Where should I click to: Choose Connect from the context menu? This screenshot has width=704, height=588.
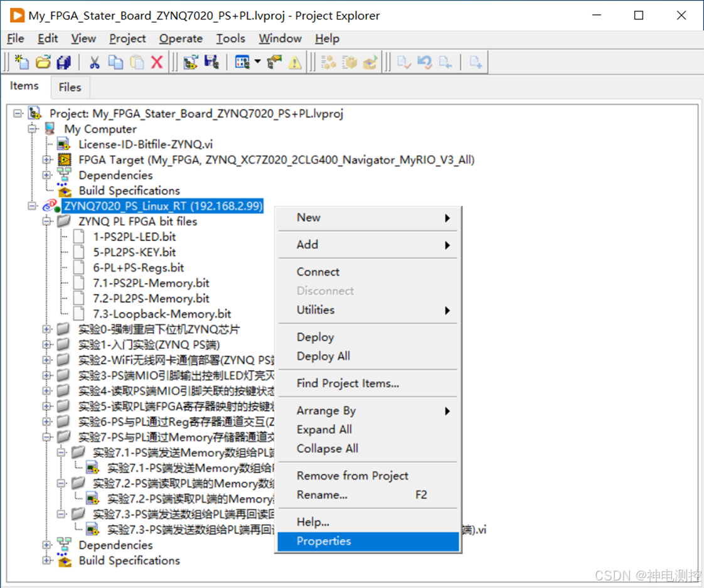point(368,272)
